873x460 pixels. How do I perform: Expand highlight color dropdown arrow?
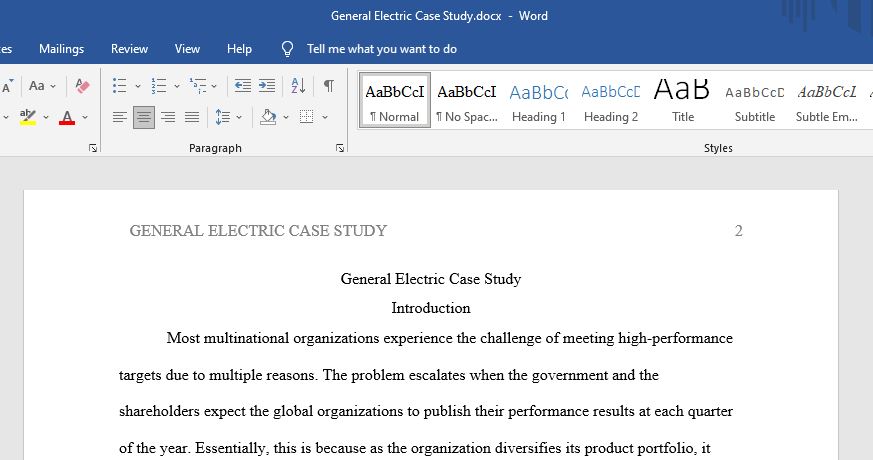[x=46, y=118]
